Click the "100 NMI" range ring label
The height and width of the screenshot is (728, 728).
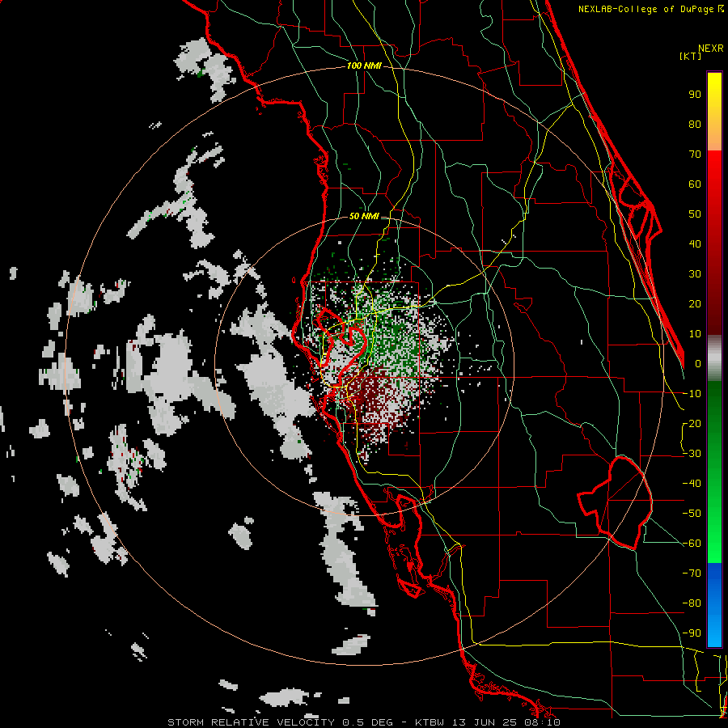pyautogui.click(x=364, y=66)
